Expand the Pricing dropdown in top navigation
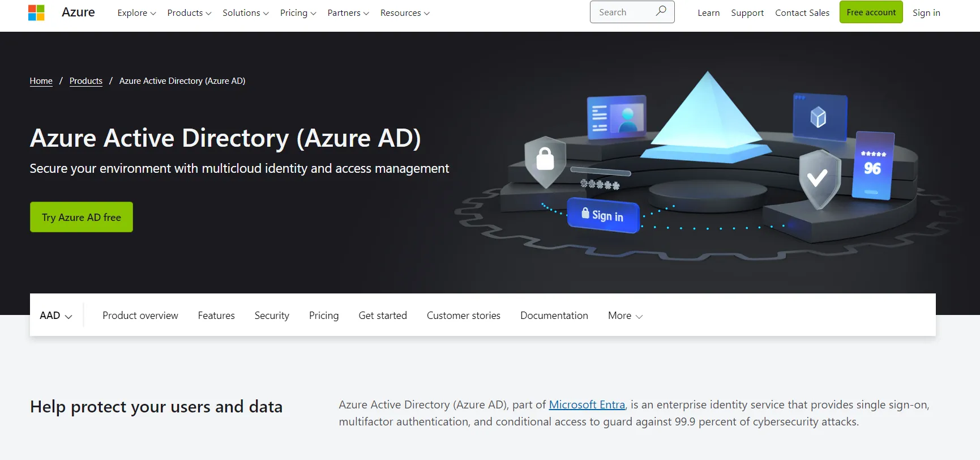Screen dimensions: 980x460 [x=298, y=12]
